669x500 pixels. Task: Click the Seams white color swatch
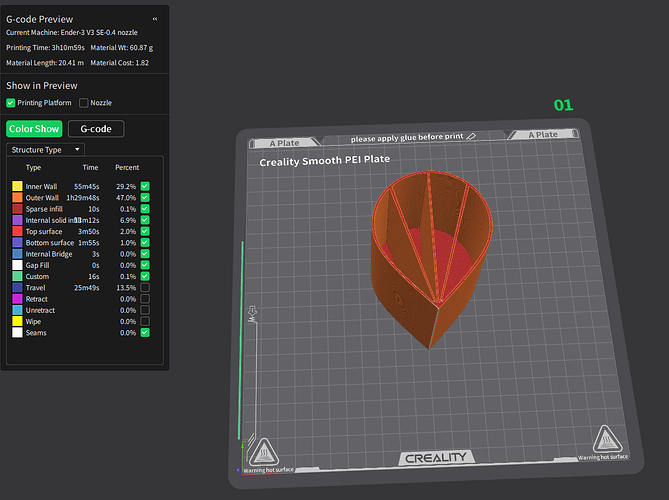pyautogui.click(x=17, y=333)
